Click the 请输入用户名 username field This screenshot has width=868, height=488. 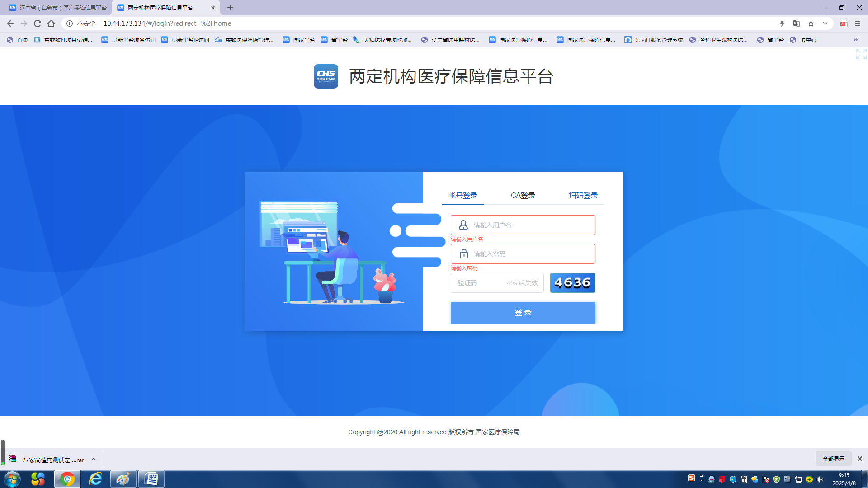click(x=523, y=225)
